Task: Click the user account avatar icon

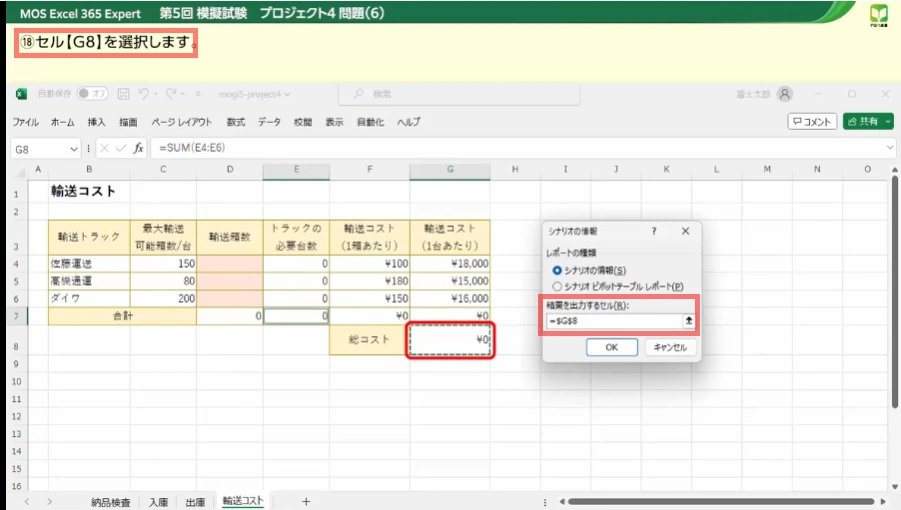Action: click(784, 94)
